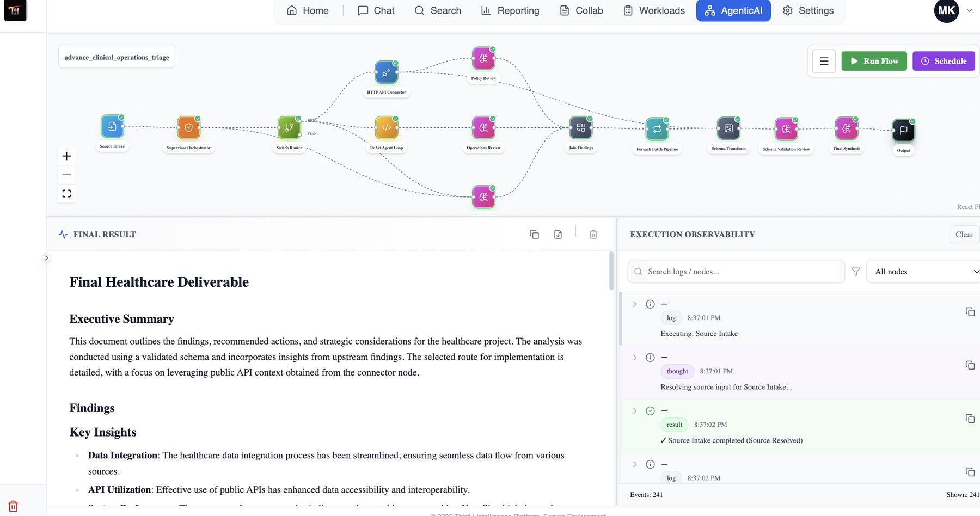
Task: Copy the 'Resolving source input' thought entry
Action: 970,365
